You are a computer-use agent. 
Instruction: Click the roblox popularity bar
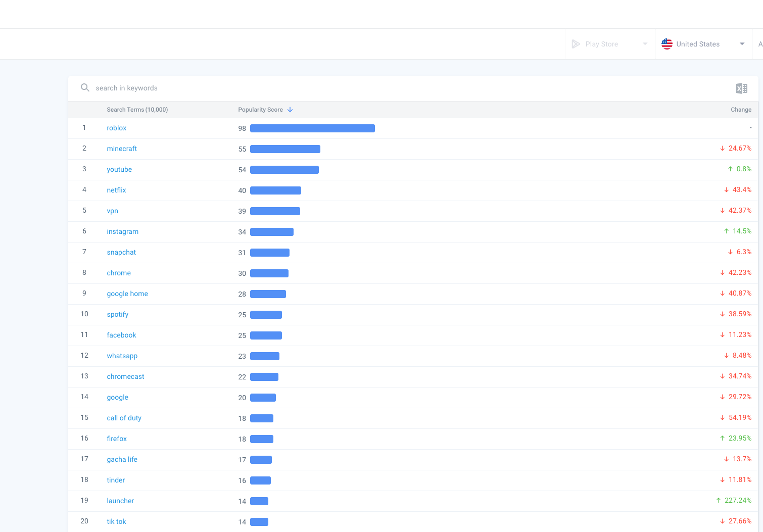point(312,128)
